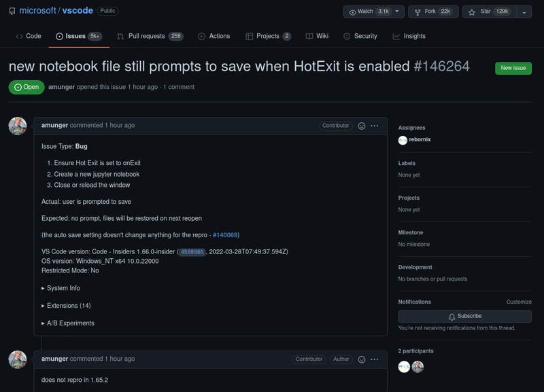Click amunger's avatar beside second comment
Image resolution: width=544 pixels, height=392 pixels.
point(18,359)
